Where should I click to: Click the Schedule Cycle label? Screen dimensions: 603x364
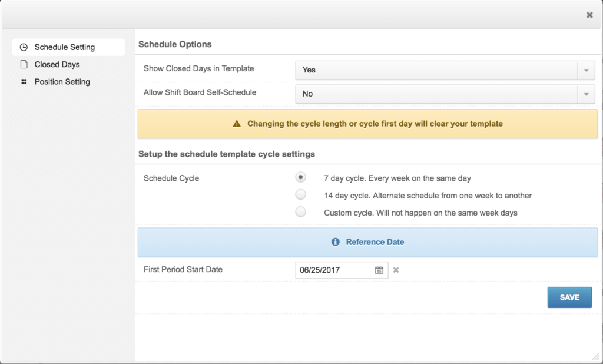click(171, 178)
